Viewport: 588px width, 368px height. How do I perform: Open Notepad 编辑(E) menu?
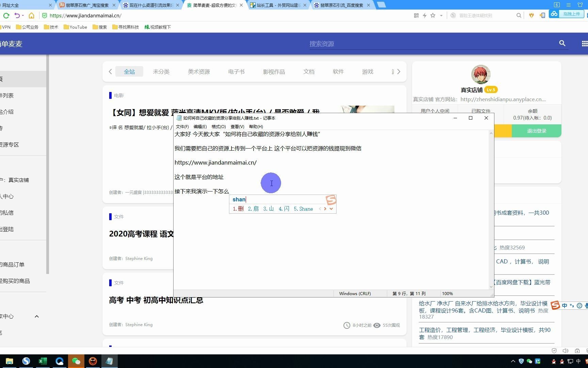click(200, 126)
